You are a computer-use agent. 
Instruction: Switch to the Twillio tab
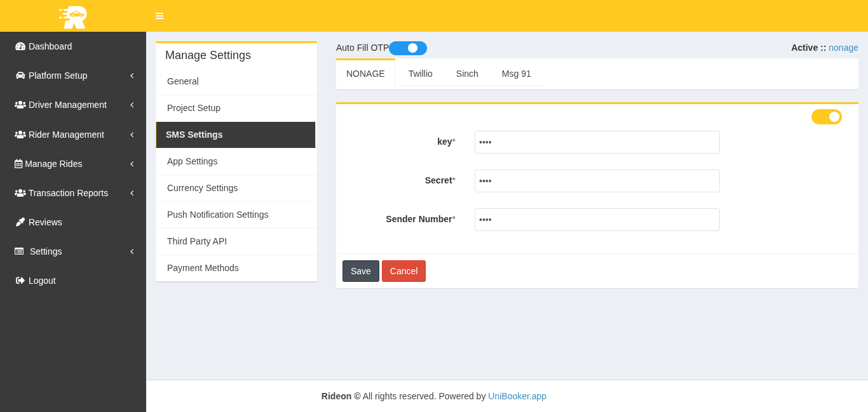pyautogui.click(x=420, y=74)
